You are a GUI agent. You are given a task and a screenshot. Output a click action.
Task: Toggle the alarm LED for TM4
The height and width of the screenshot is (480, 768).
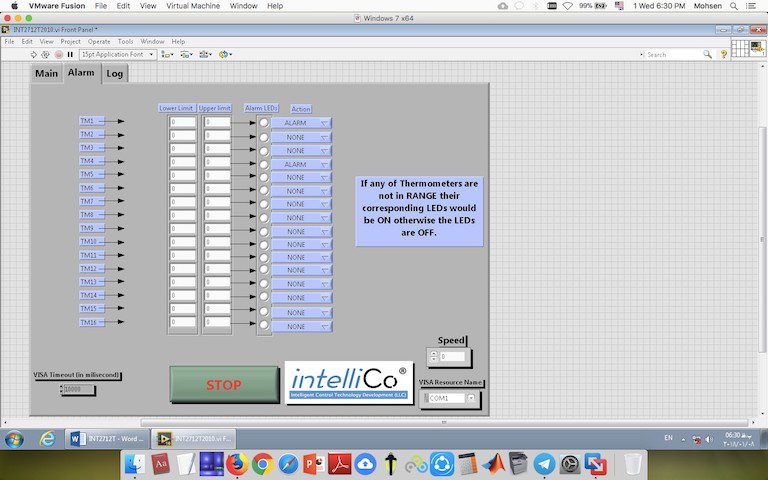pos(264,164)
